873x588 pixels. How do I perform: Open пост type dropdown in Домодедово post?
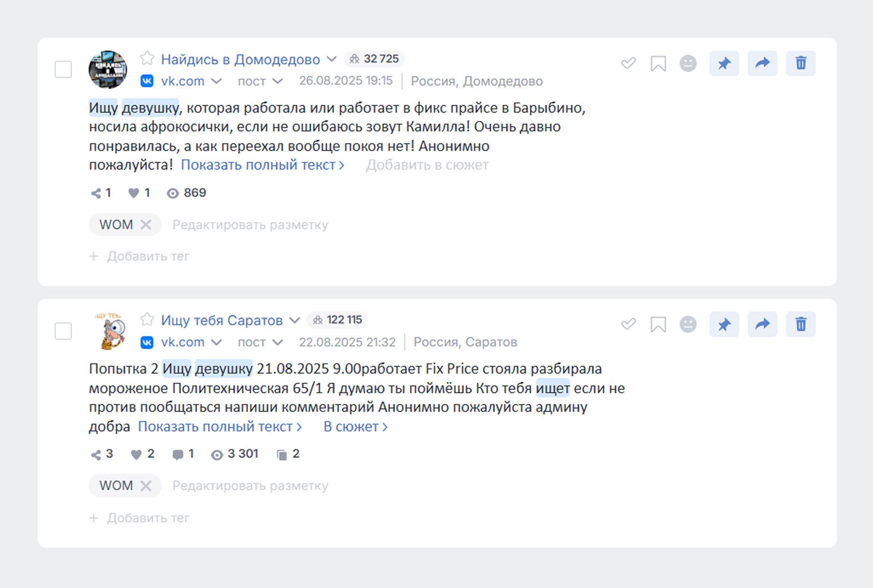click(277, 81)
